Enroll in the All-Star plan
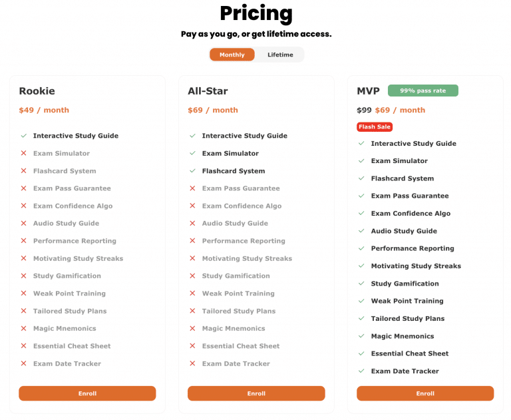This screenshot has width=511, height=420. click(256, 393)
